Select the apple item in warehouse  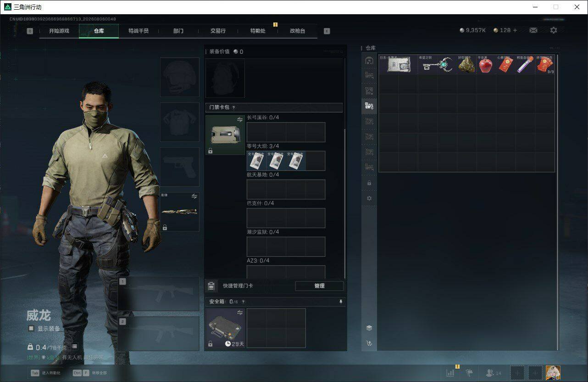486,65
